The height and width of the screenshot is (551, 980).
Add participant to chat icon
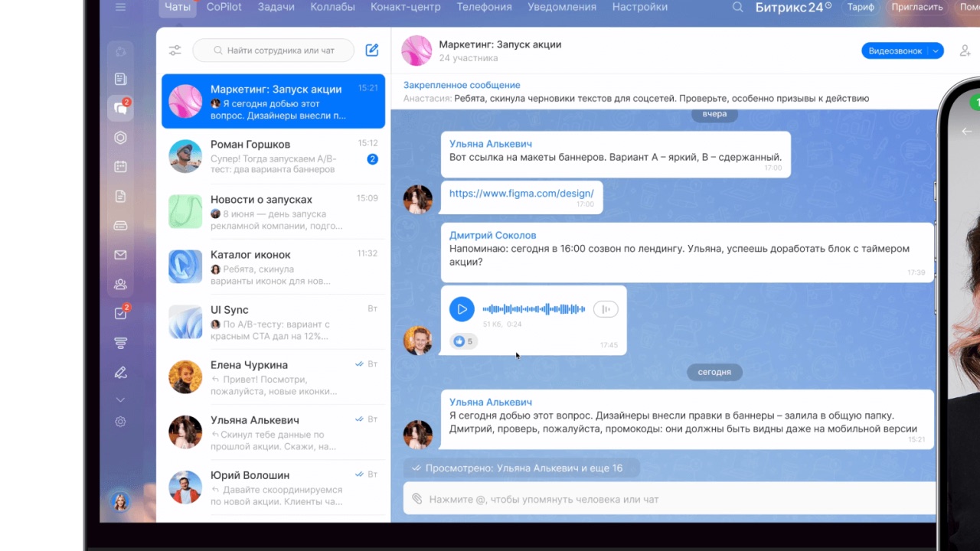coord(965,51)
